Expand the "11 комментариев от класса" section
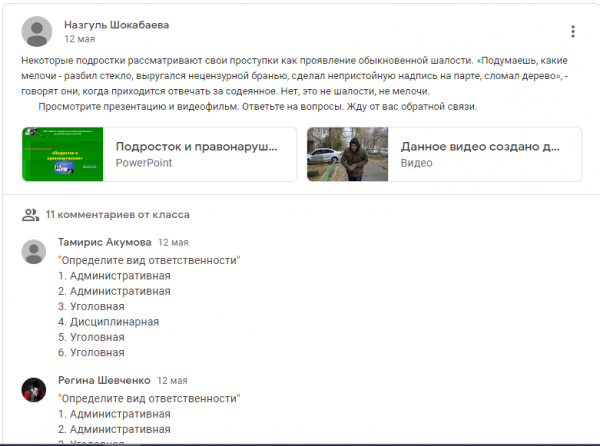 (x=117, y=214)
